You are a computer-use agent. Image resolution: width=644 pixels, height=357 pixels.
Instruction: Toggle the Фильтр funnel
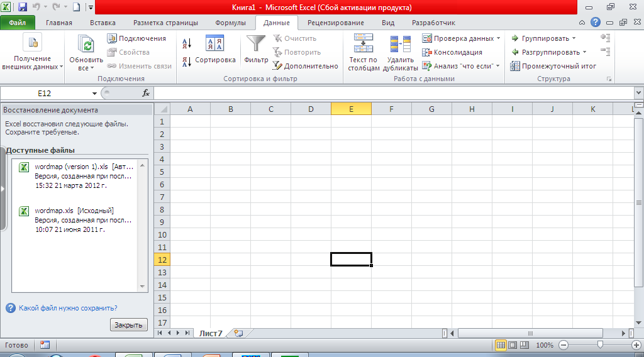[x=256, y=49]
